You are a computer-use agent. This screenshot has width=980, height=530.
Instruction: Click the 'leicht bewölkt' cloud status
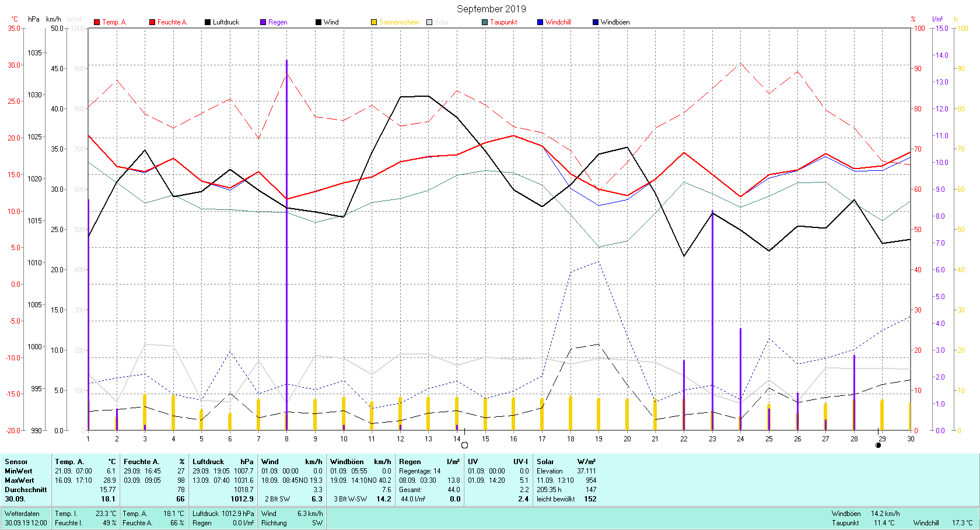coord(556,499)
